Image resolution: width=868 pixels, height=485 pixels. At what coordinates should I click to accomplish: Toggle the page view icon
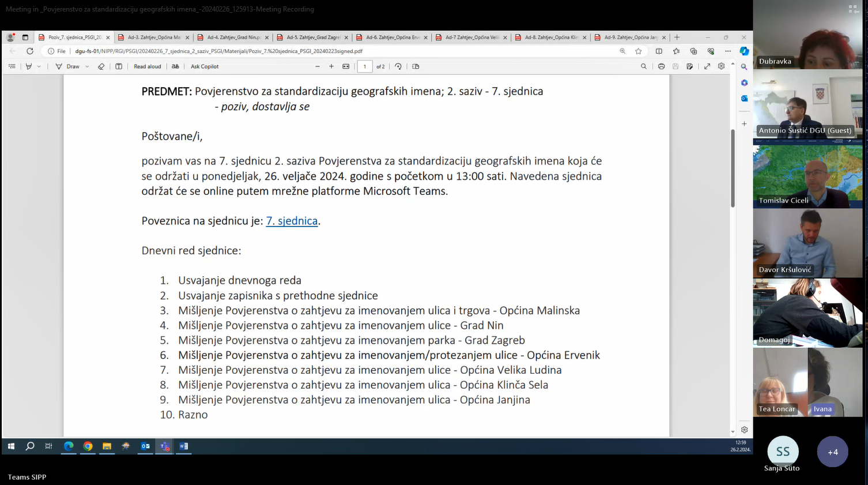click(416, 66)
